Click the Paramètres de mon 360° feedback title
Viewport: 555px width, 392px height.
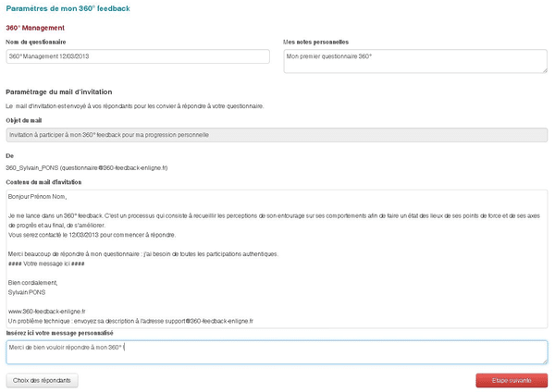click(x=68, y=8)
